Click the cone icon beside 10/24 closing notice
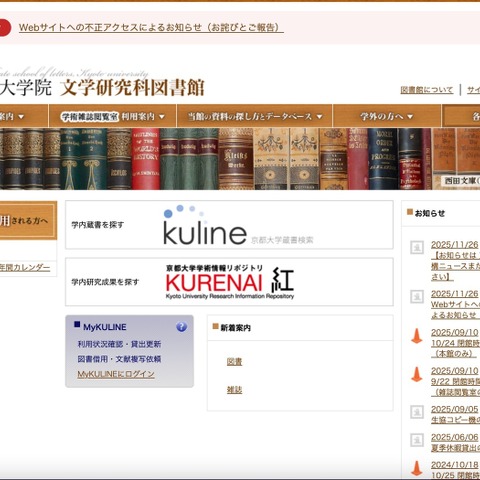This screenshot has width=480, height=480. (417, 336)
